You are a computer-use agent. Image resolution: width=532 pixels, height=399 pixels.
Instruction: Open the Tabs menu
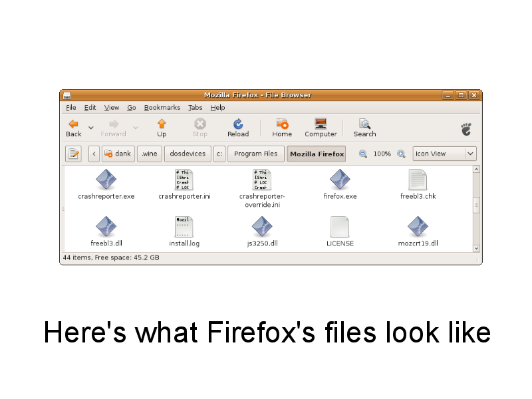point(196,108)
